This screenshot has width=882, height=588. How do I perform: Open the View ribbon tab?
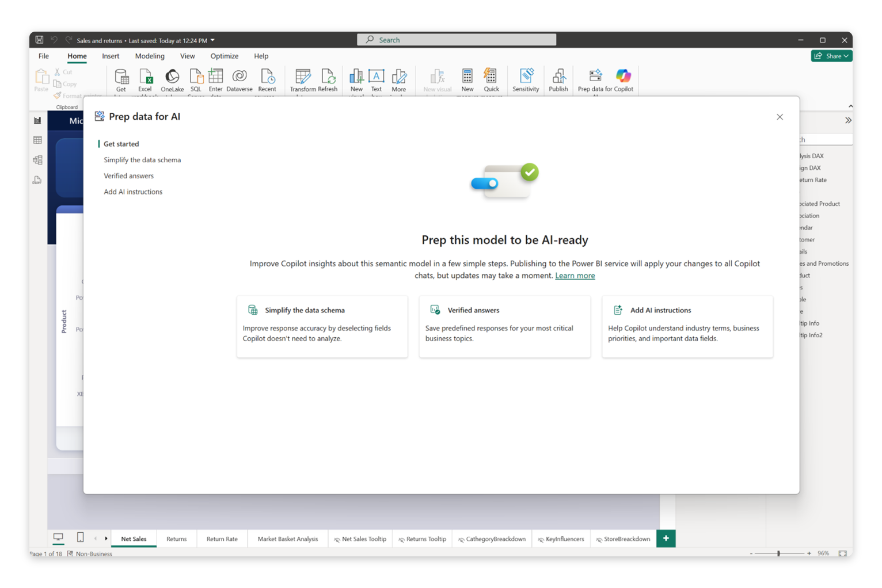188,56
